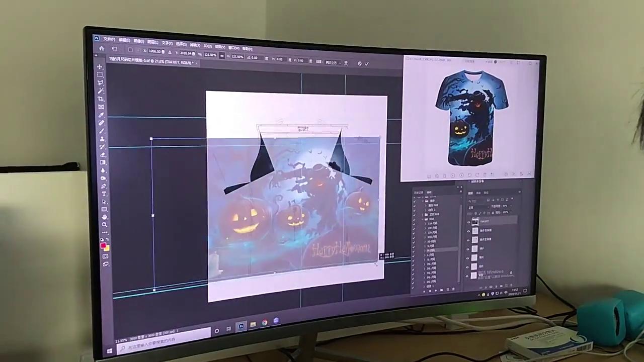Image resolution: width=644 pixels, height=362 pixels.
Task: Set the yellow background color swatch
Action: tap(107, 248)
